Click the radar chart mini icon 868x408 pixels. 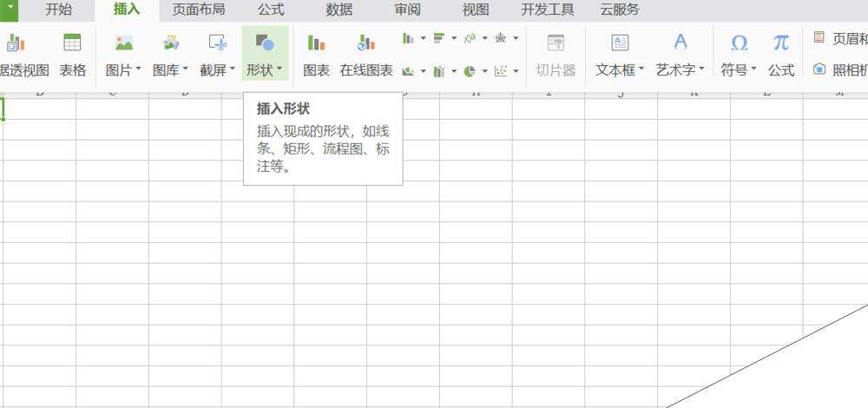[x=501, y=38]
